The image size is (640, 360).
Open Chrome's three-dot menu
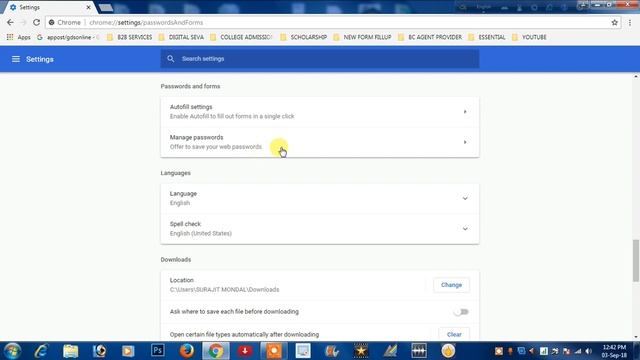pos(630,22)
